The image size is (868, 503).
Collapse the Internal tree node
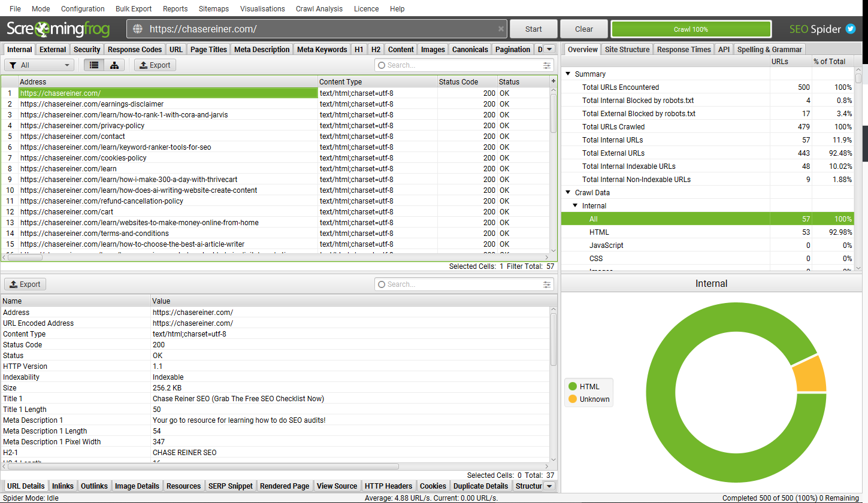[575, 206]
